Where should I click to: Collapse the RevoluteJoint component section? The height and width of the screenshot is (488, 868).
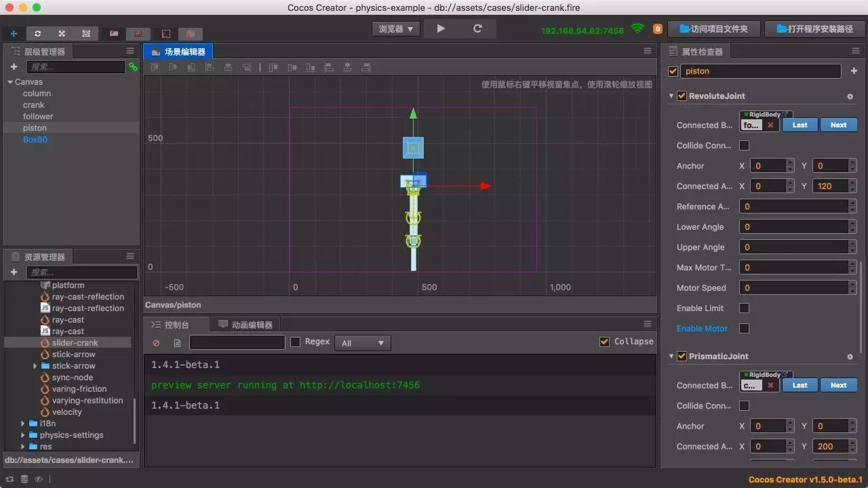coord(671,96)
